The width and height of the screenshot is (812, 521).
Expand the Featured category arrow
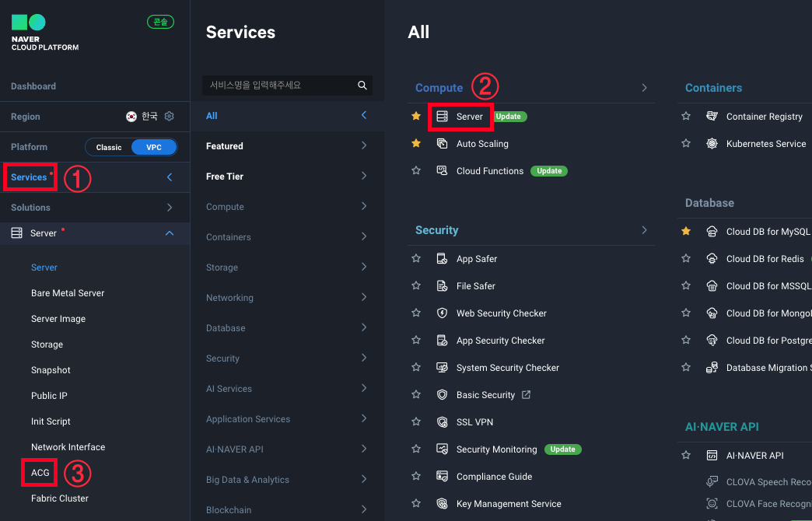[x=364, y=145]
